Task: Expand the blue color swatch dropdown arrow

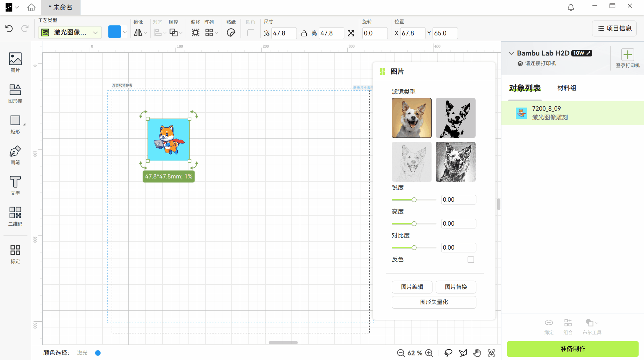Action: pyautogui.click(x=125, y=32)
